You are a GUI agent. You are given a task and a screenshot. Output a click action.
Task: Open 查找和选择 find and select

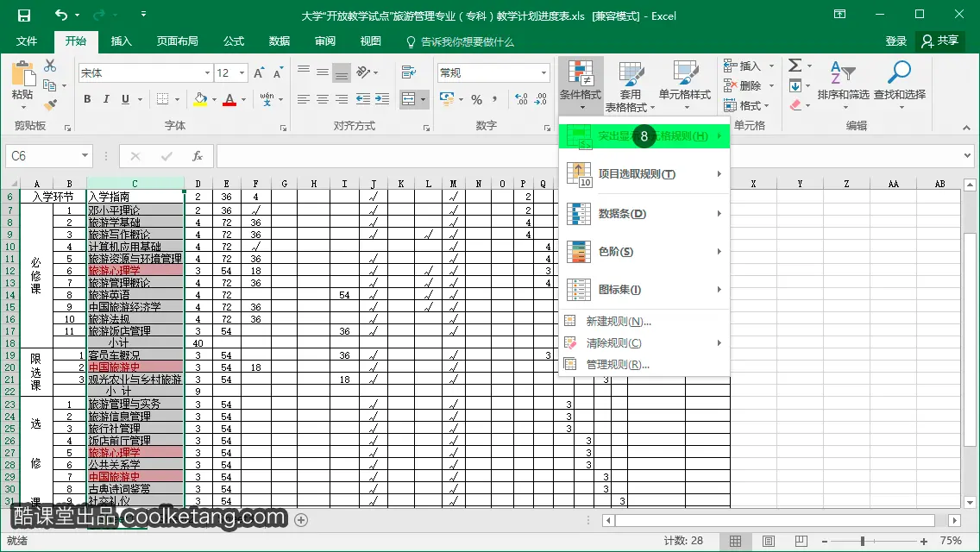click(x=900, y=85)
